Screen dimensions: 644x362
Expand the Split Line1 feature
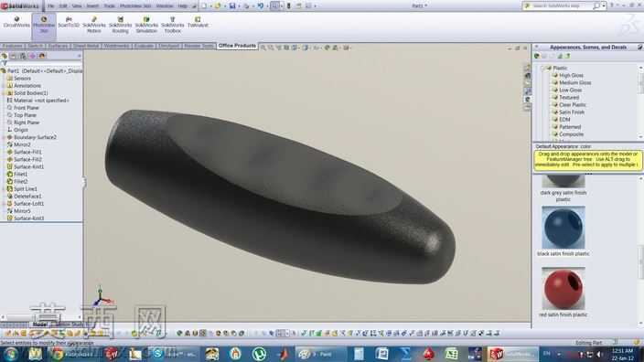pyautogui.click(x=4, y=189)
